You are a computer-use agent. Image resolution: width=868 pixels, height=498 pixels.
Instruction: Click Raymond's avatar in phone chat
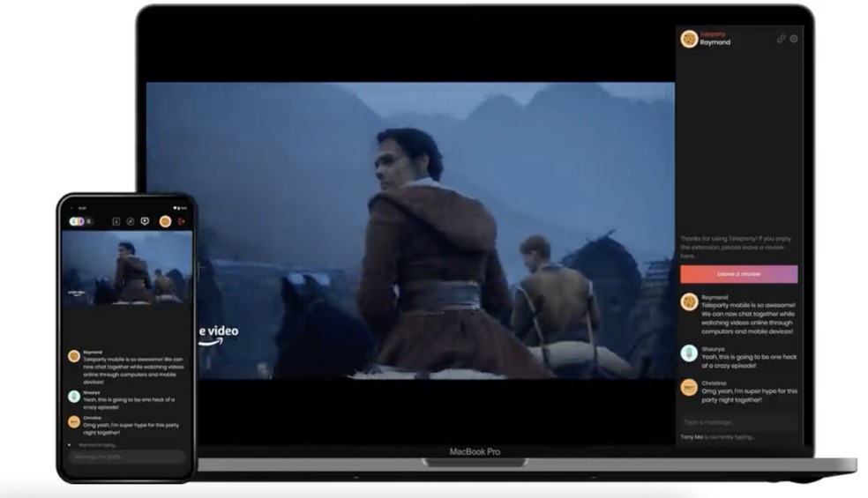[x=73, y=356]
